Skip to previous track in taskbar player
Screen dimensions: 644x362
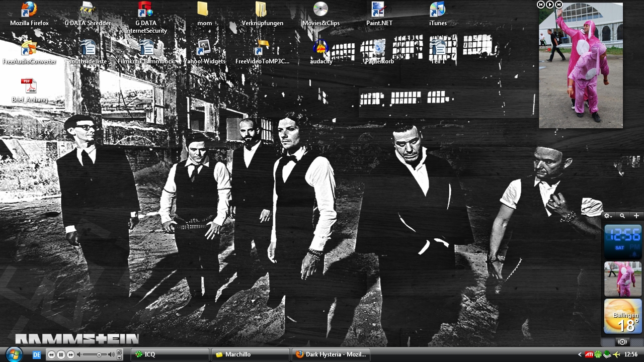51,354
